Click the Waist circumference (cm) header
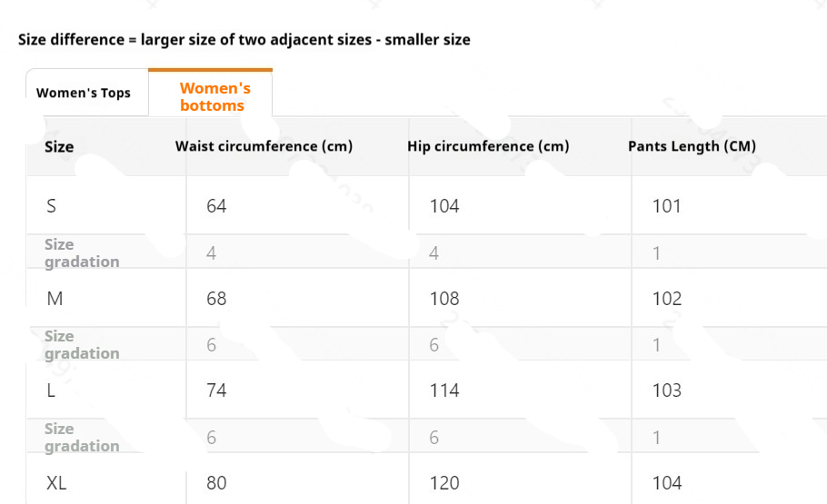The height and width of the screenshot is (504, 827). tap(264, 146)
